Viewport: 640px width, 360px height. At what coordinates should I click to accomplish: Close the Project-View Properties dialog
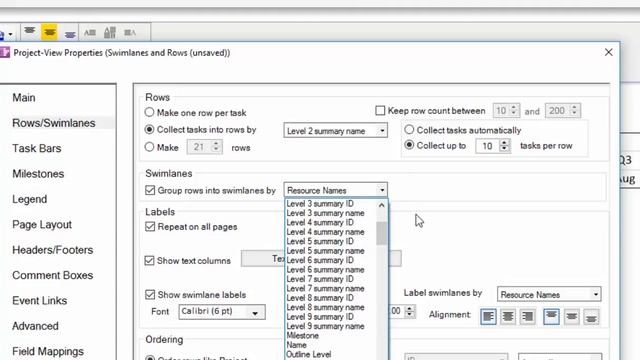609,52
